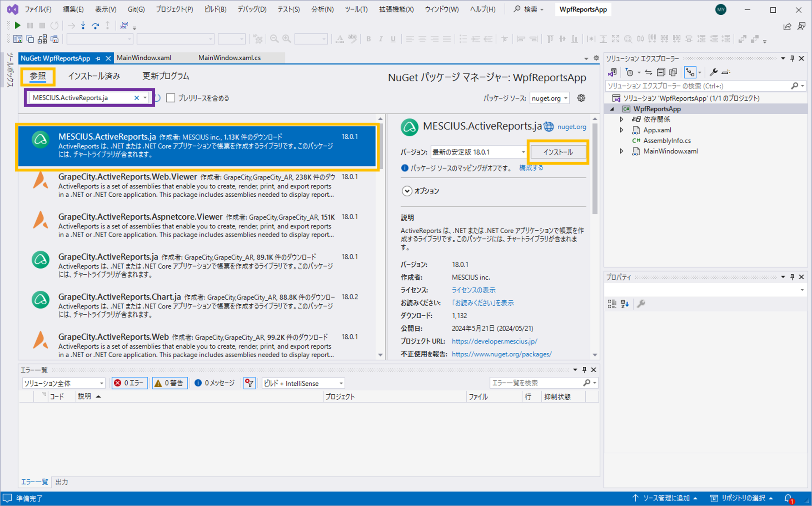Open the Debug menu
The image size is (812, 506).
(252, 9)
